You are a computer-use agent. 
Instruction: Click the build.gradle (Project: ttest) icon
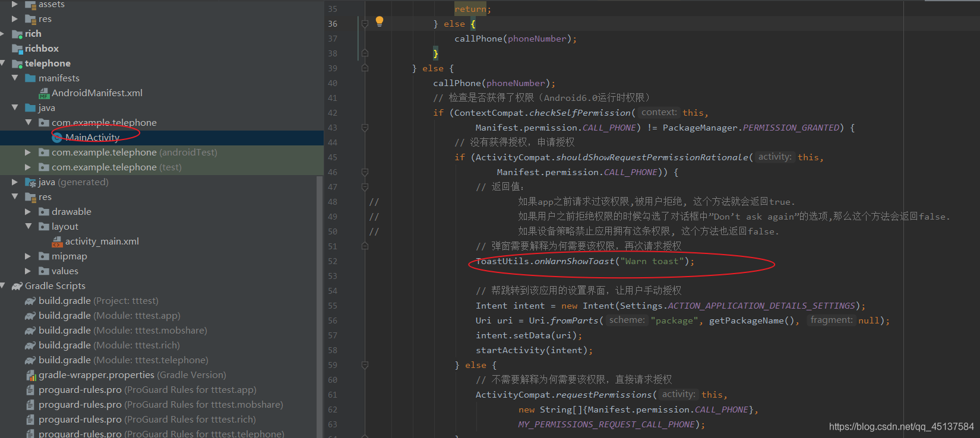click(30, 301)
